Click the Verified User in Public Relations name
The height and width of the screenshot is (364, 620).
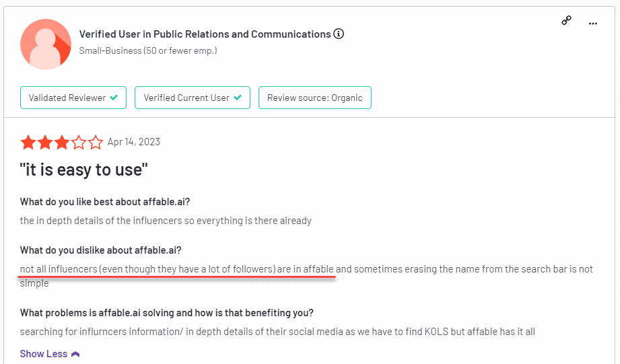point(205,34)
